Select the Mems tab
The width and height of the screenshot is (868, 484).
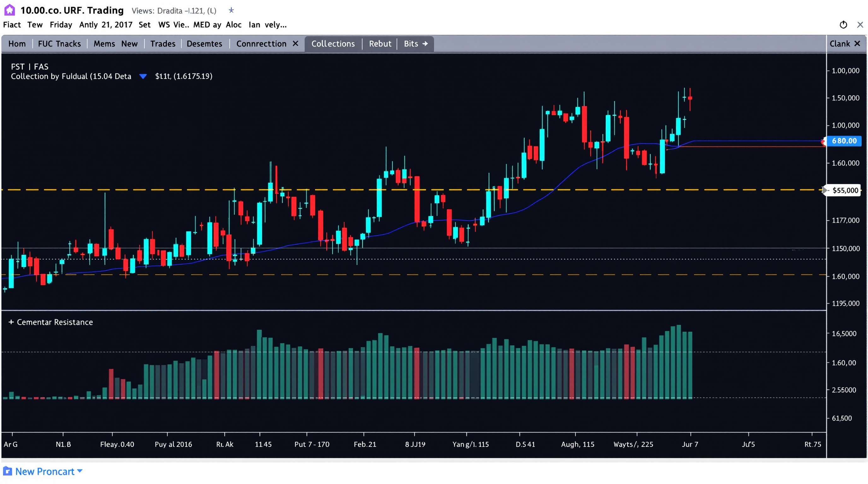[104, 44]
